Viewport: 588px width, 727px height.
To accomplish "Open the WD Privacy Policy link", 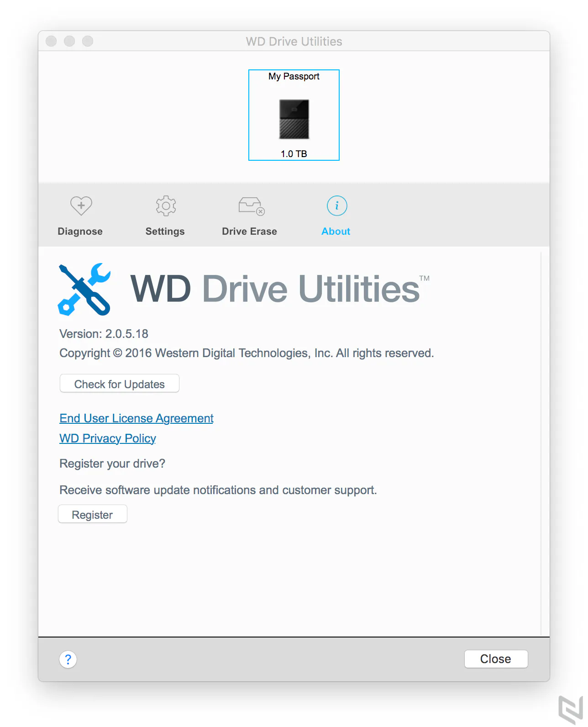I will [108, 438].
